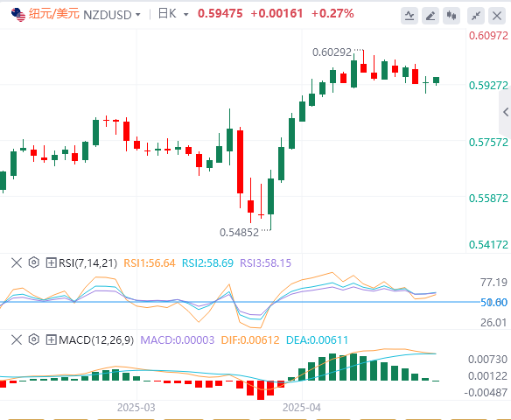This screenshot has height=420, width=511.
Task: Click the percent change +0.27%
Action: click(x=332, y=14)
